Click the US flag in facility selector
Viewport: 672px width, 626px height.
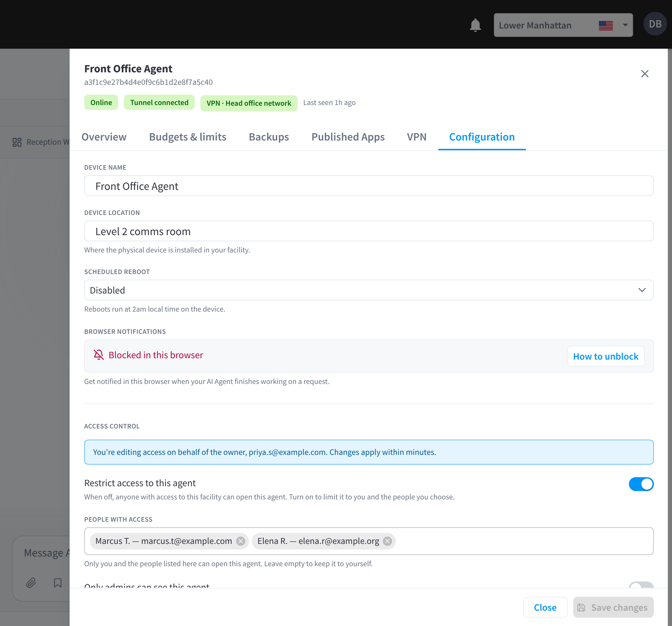[x=606, y=25]
